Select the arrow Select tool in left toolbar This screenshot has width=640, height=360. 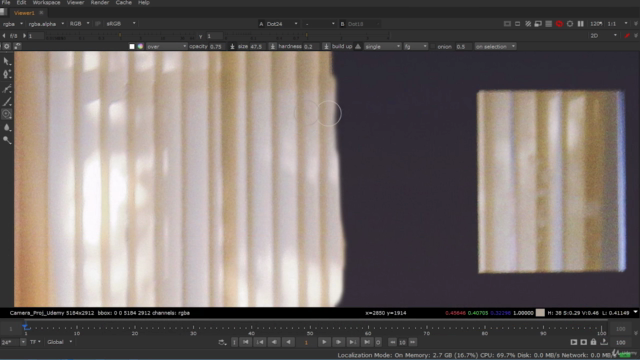click(7, 61)
